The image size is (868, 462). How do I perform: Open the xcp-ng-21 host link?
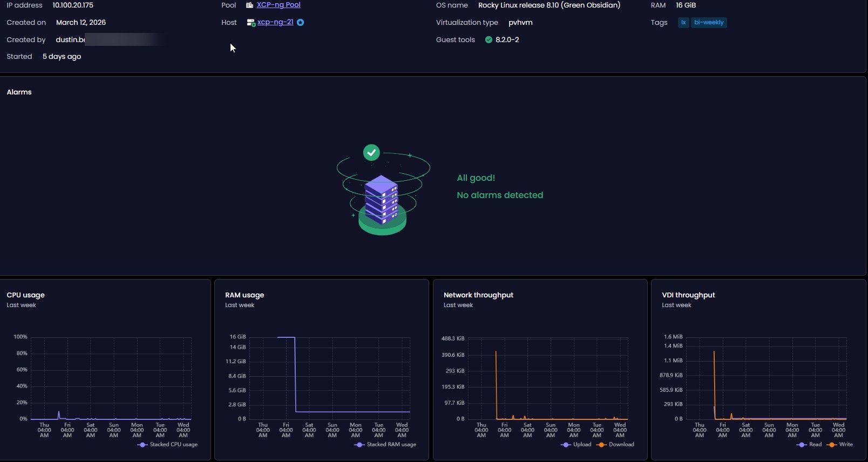(275, 22)
